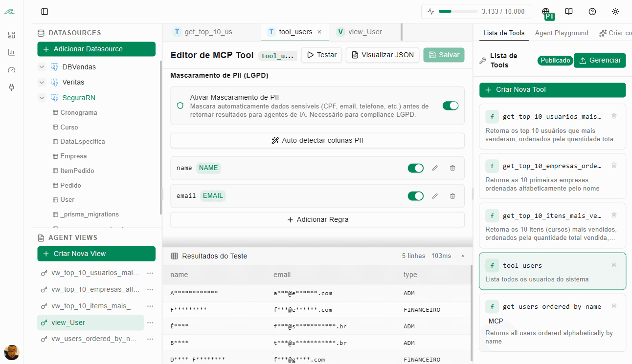Switch to the Agent Playground tab
The image size is (632, 364).
562,33
